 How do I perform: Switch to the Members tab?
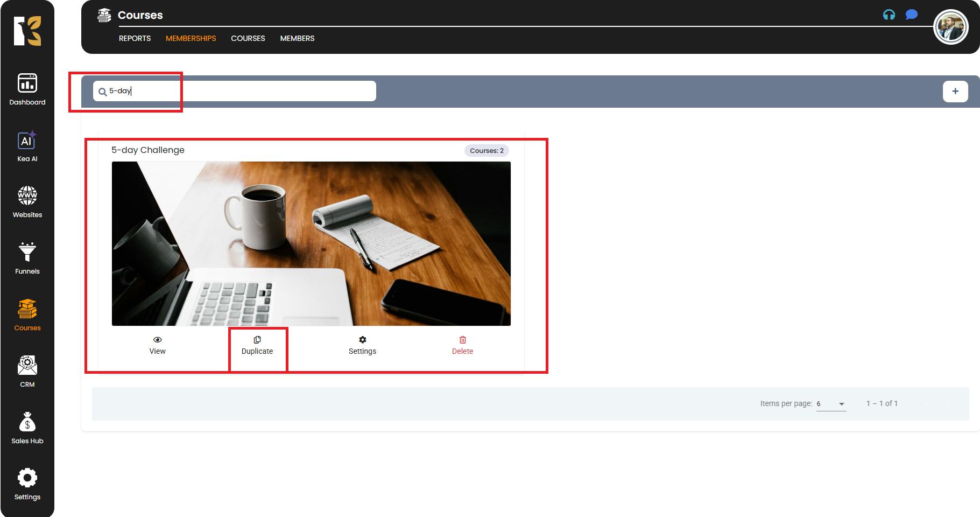pos(297,38)
